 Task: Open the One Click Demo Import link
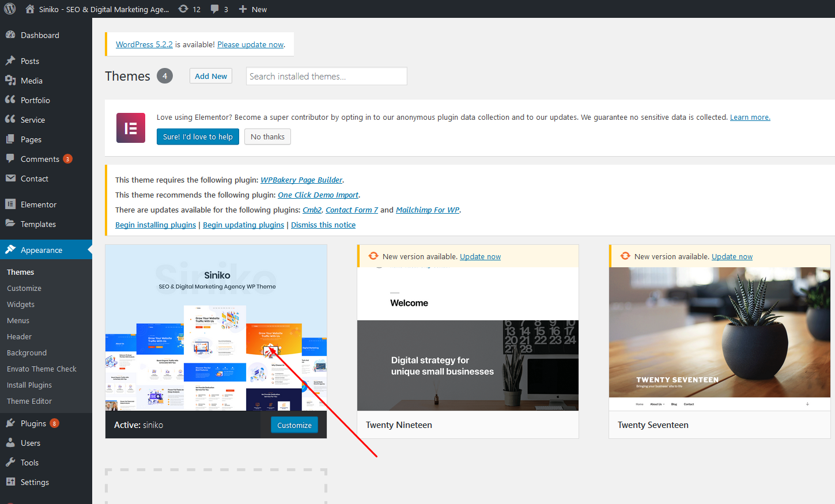click(318, 195)
